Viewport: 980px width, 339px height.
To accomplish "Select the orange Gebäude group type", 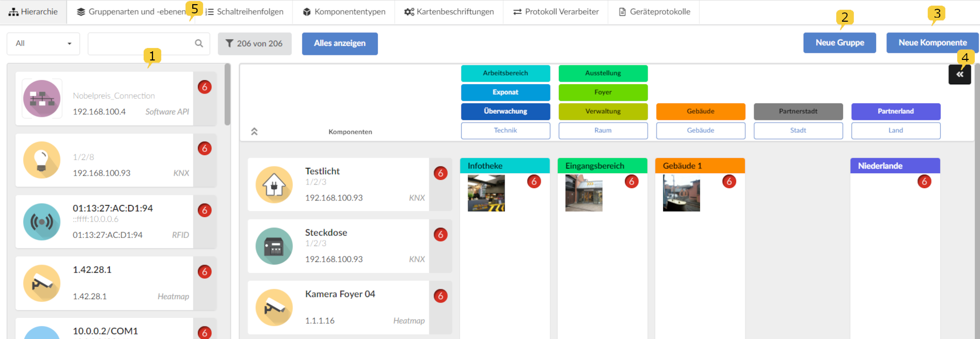I will tap(701, 112).
